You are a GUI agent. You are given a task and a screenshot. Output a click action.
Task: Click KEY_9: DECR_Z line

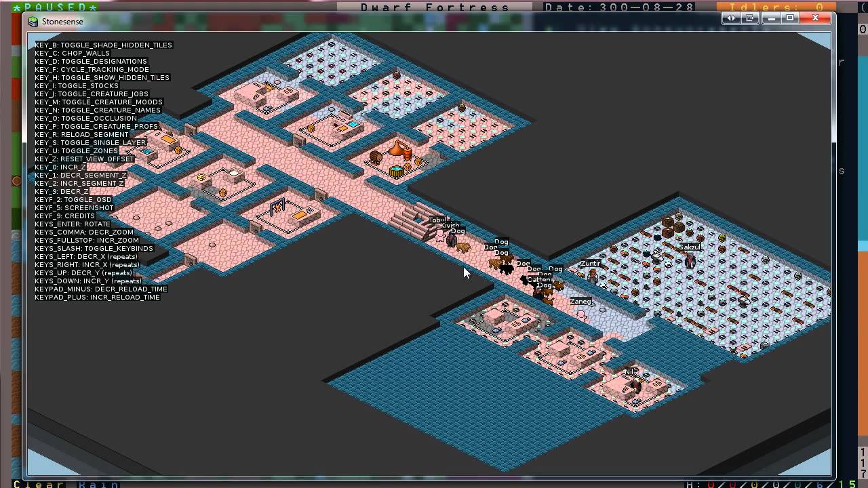pyautogui.click(x=62, y=191)
